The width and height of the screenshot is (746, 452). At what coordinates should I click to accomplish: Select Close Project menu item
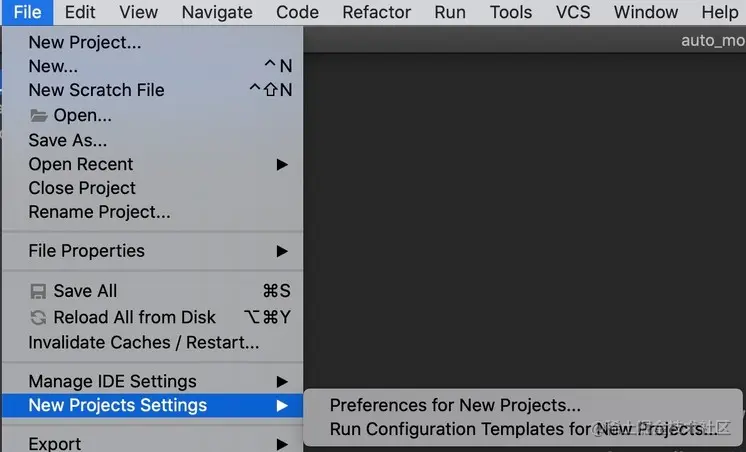pos(82,188)
